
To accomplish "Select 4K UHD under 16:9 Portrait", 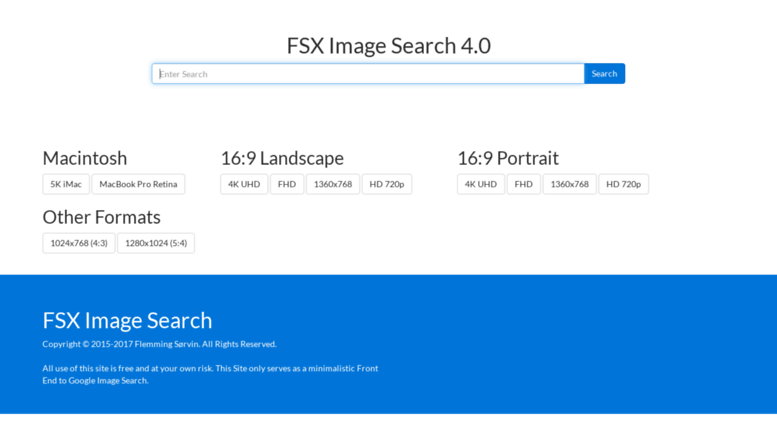I will pos(481,184).
